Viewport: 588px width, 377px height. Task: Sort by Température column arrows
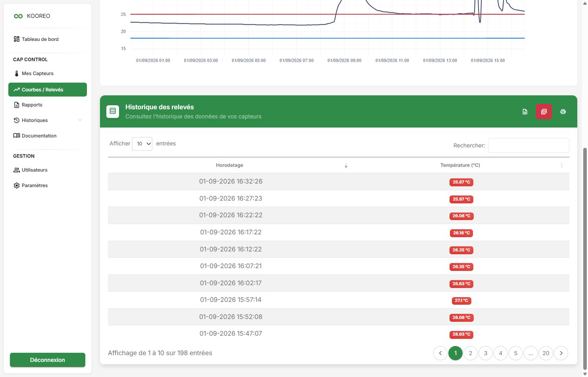562,165
